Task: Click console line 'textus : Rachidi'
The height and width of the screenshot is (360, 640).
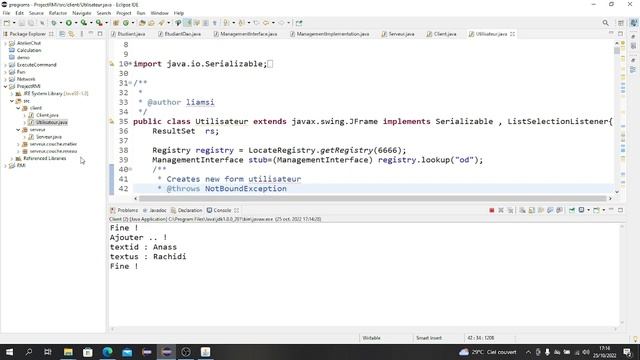Action: tap(148, 257)
